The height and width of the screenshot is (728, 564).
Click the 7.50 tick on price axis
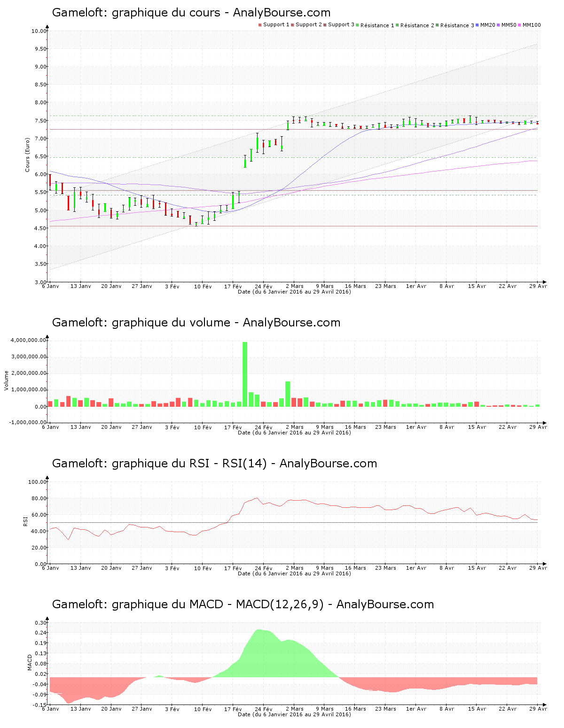tap(40, 121)
